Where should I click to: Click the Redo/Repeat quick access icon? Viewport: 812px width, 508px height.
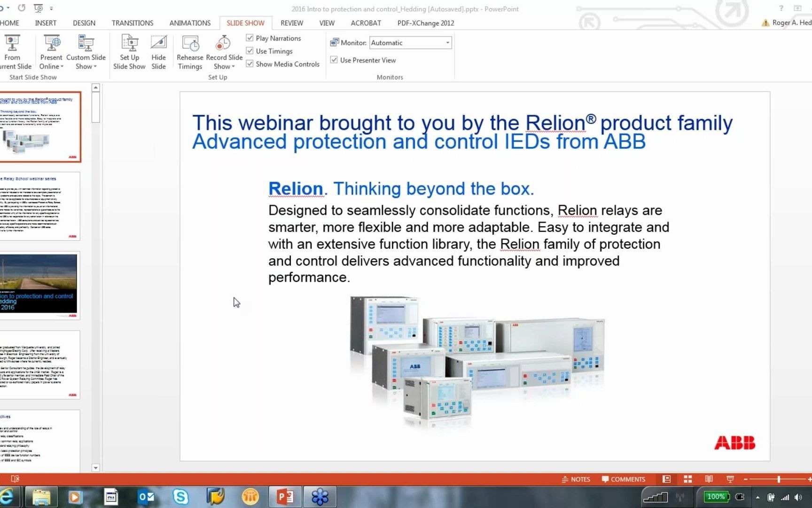22,8
